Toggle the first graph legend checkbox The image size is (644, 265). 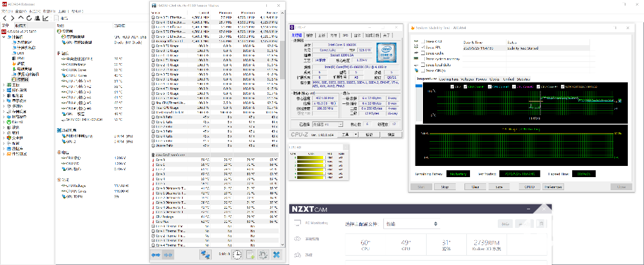[x=452, y=87]
